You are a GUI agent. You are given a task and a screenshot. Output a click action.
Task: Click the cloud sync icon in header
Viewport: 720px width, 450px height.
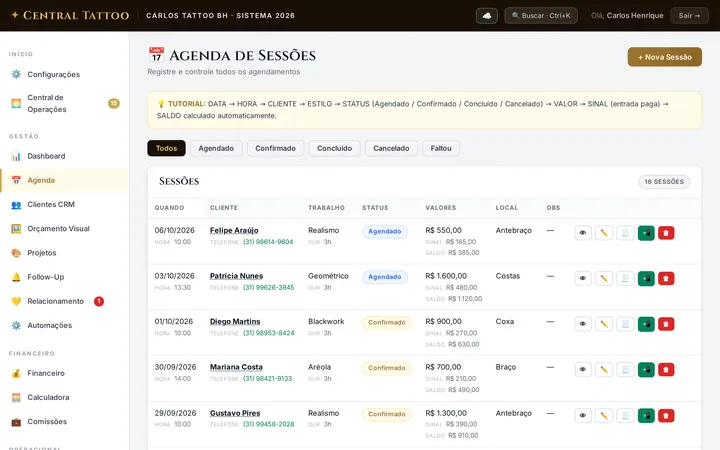pyautogui.click(x=487, y=16)
